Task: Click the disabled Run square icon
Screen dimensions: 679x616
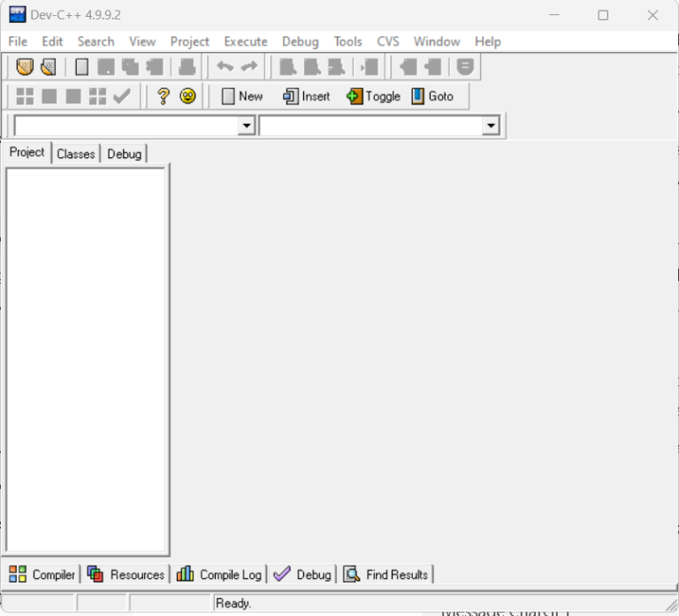Action: [49, 96]
